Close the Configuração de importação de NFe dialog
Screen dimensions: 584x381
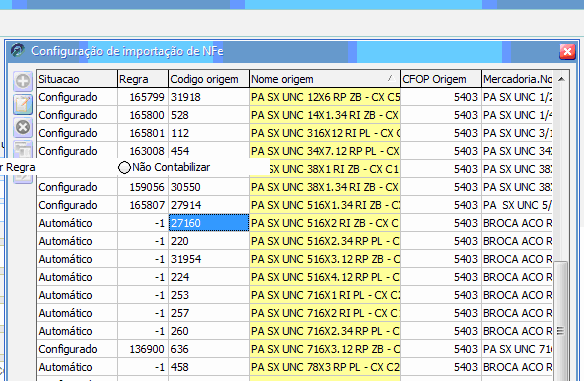pyautogui.click(x=567, y=51)
